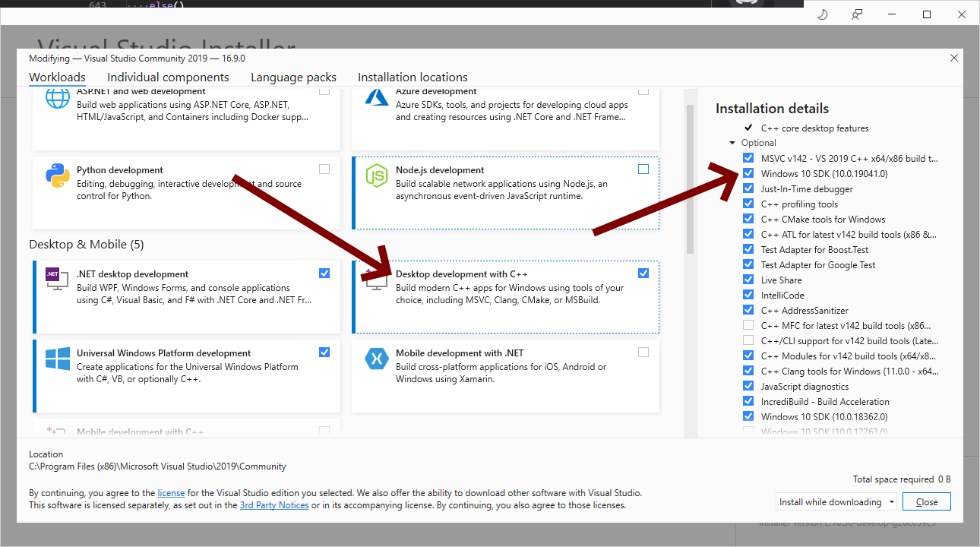Check the Python development workload checkbox
Screen dimensions: 980x547
pos(324,169)
